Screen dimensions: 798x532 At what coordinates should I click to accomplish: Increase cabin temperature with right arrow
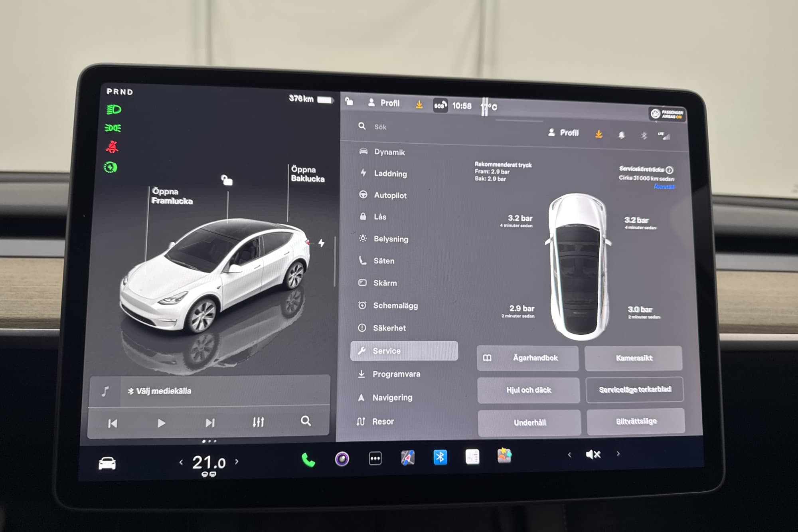point(237,461)
